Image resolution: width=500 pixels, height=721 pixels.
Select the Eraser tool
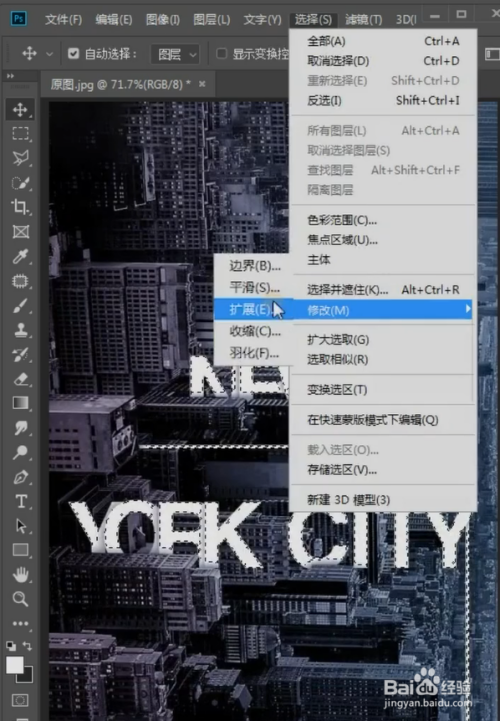click(20, 379)
